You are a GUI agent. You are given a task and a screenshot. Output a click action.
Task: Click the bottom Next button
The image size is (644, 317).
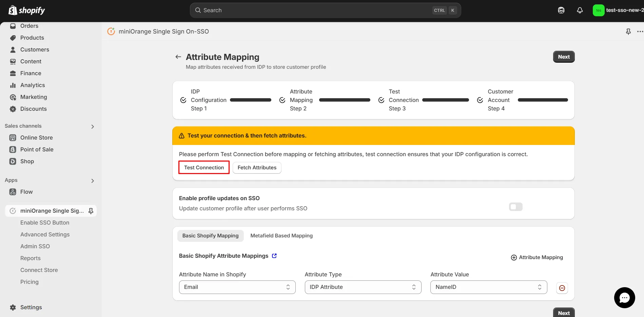tap(564, 313)
